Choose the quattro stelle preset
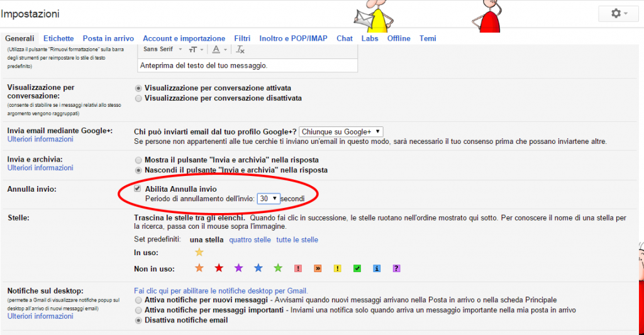Screen dimensions: 644x335 point(250,239)
